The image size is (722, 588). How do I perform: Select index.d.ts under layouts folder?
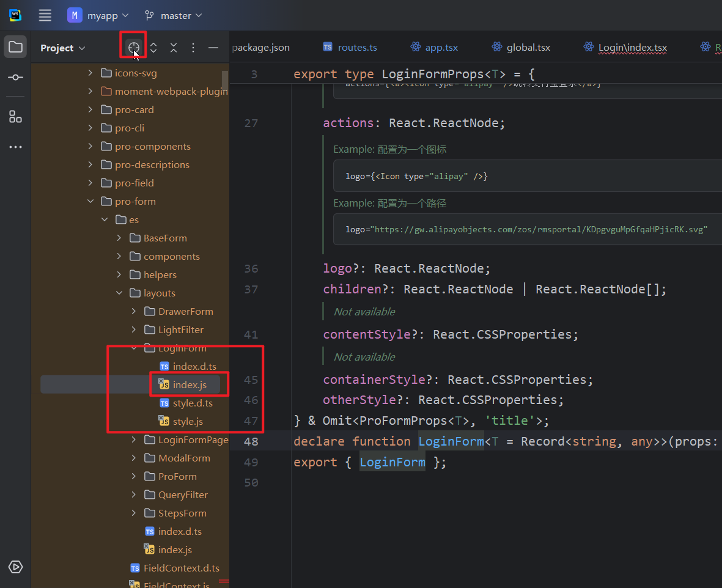173,531
